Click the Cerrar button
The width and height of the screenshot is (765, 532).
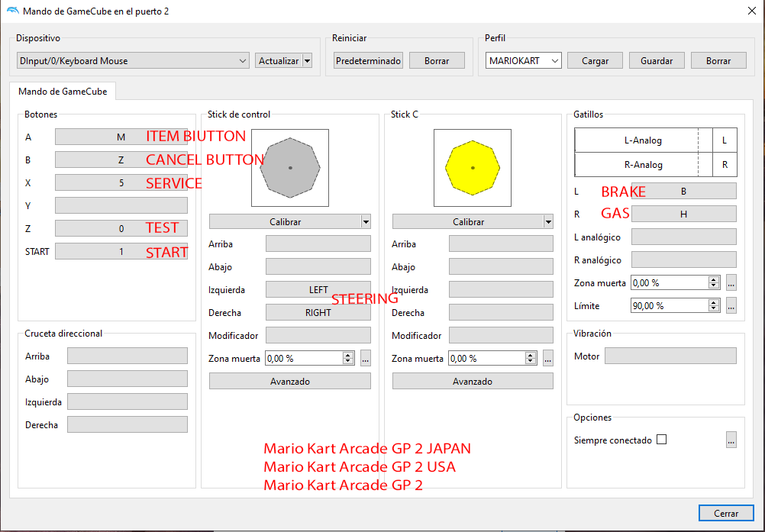(x=726, y=514)
